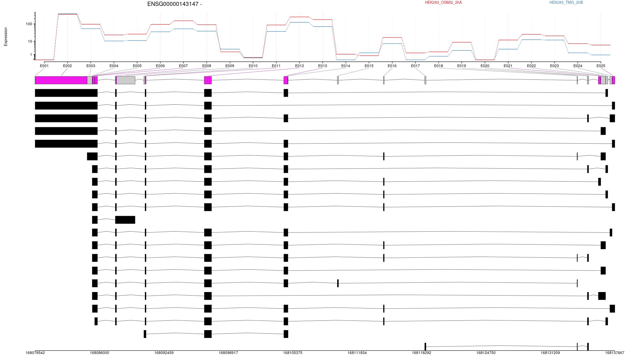This screenshot has width=644, height=357.
Task: Click the E005 exon label
Action: click(x=137, y=66)
